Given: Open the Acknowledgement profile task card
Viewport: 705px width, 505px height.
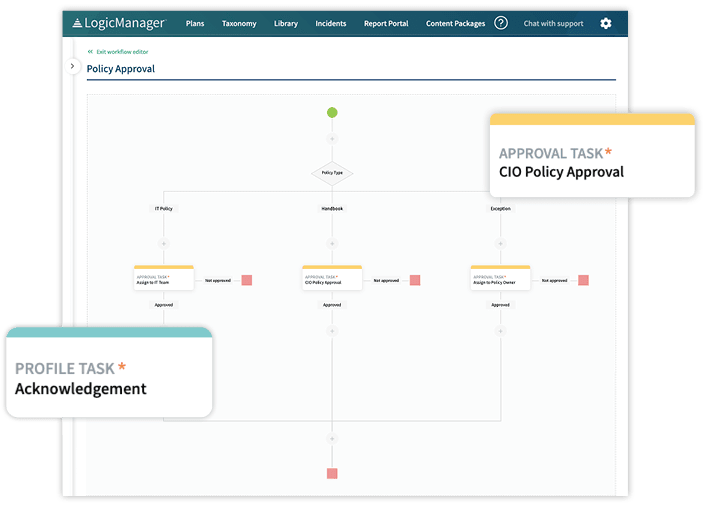Looking at the screenshot, I should (109, 372).
